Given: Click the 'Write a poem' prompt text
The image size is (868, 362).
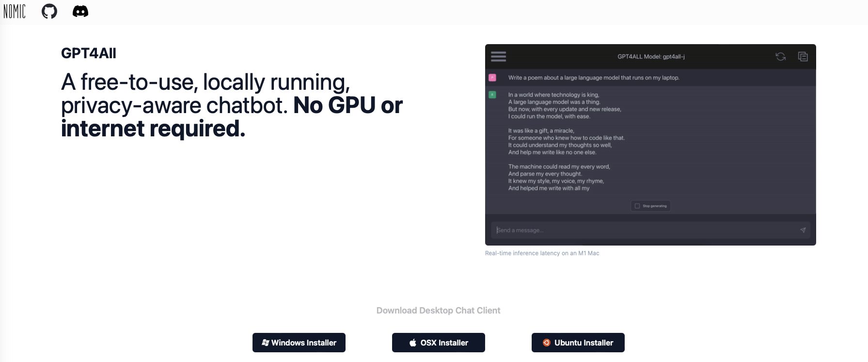Looking at the screenshot, I should pyautogui.click(x=594, y=78).
